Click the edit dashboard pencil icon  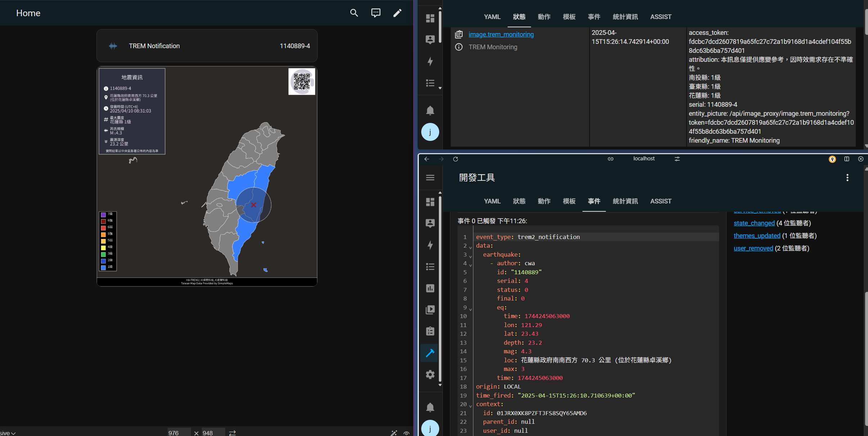pyautogui.click(x=397, y=13)
